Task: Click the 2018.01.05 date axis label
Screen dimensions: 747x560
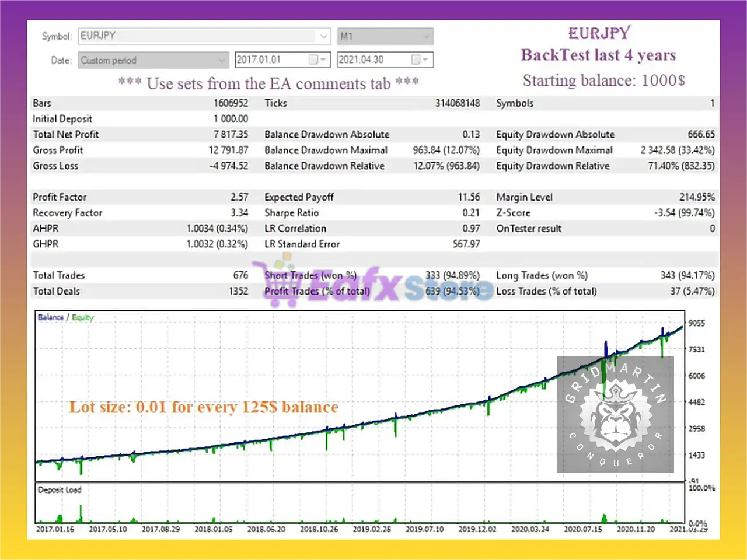Action: (214, 529)
